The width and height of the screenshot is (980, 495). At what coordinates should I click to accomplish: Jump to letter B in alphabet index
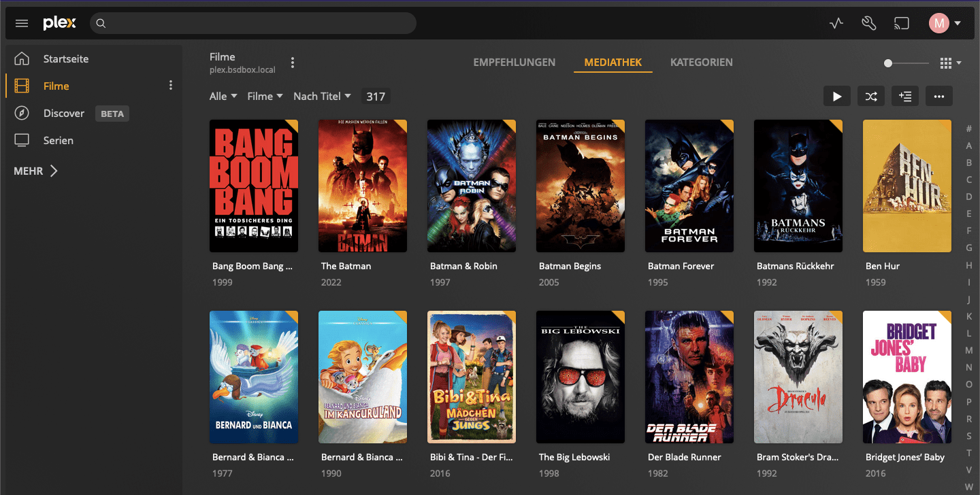pyautogui.click(x=969, y=163)
